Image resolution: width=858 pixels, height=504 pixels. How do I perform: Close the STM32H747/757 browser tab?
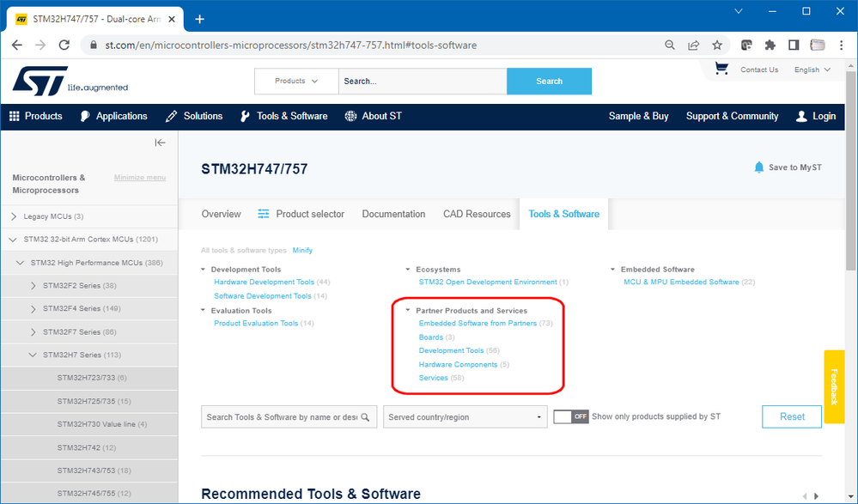(171, 19)
